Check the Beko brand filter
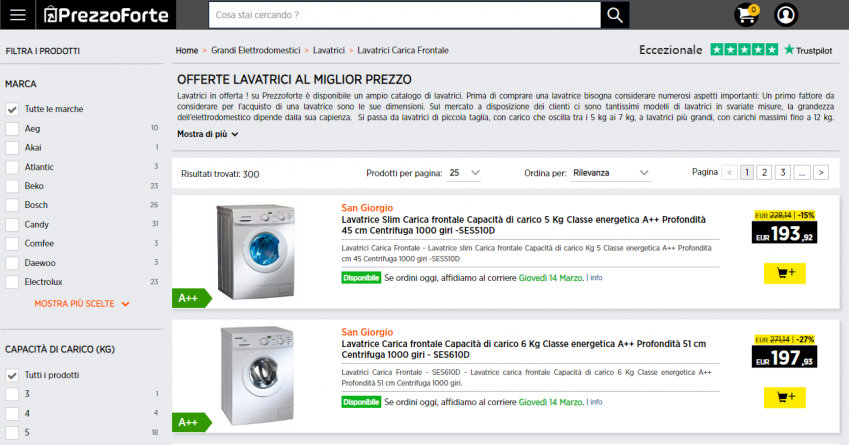Image resolution: width=849 pixels, height=445 pixels. (12, 186)
